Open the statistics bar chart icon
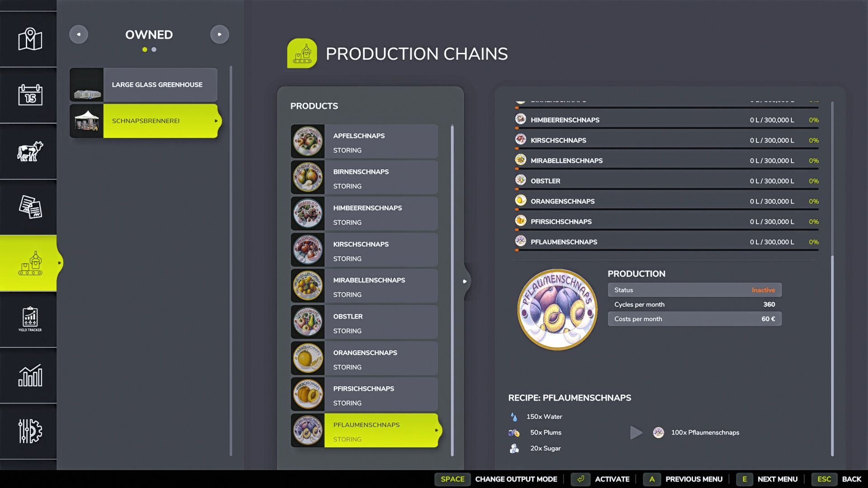The image size is (868, 488). [30, 375]
